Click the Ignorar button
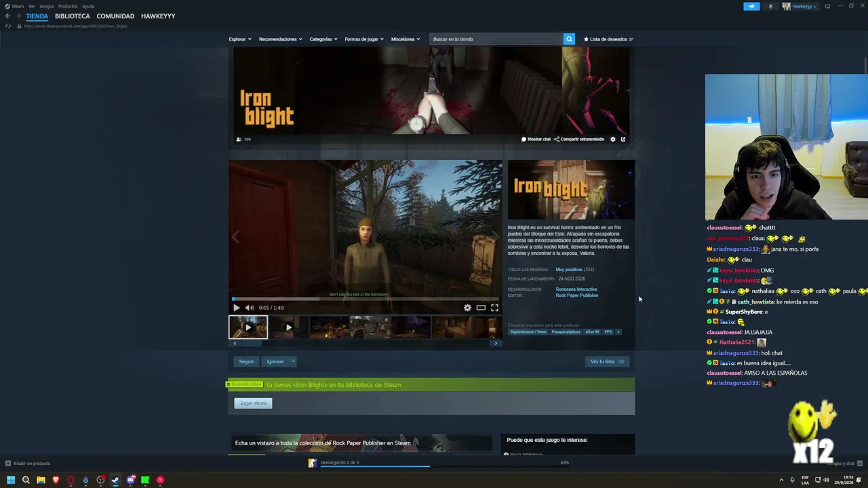Screen dimensions: 868x488 click(275, 361)
